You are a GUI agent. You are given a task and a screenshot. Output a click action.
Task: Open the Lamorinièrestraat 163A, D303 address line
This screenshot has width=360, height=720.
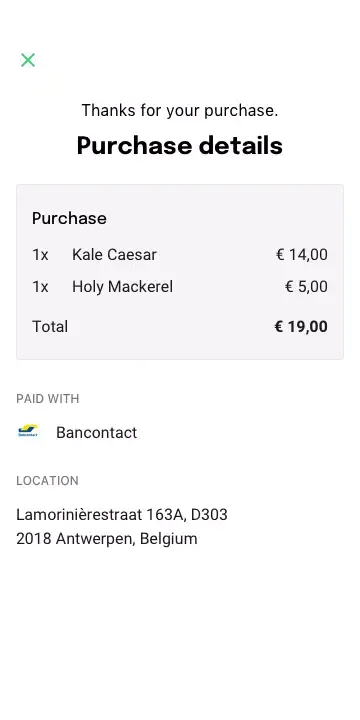click(122, 515)
